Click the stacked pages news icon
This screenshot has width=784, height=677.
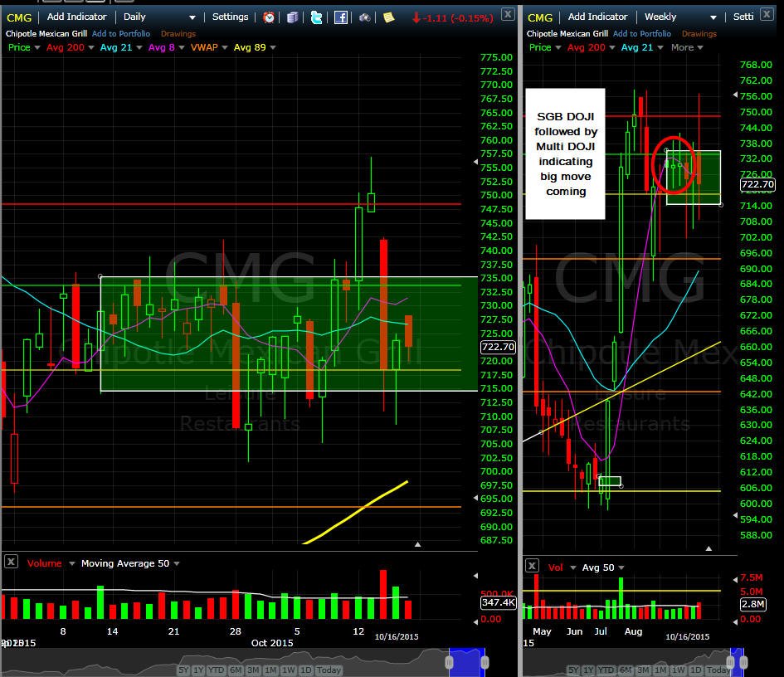293,17
